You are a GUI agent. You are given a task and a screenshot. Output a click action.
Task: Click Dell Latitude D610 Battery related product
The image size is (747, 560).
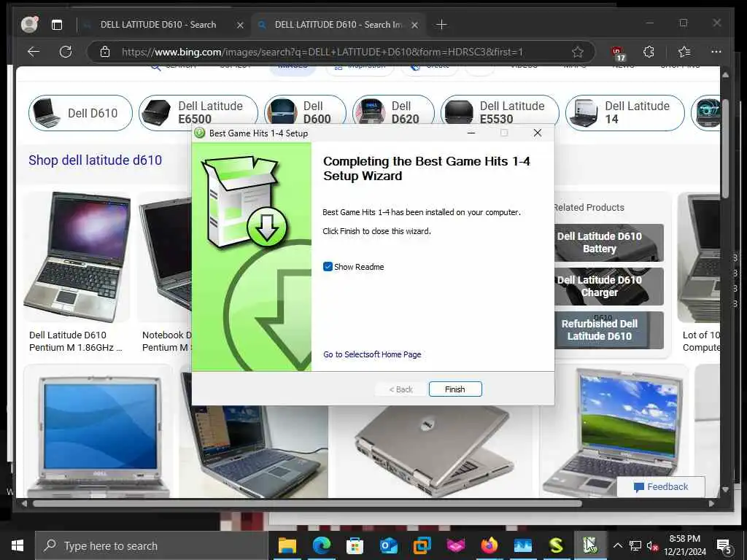pos(608,243)
